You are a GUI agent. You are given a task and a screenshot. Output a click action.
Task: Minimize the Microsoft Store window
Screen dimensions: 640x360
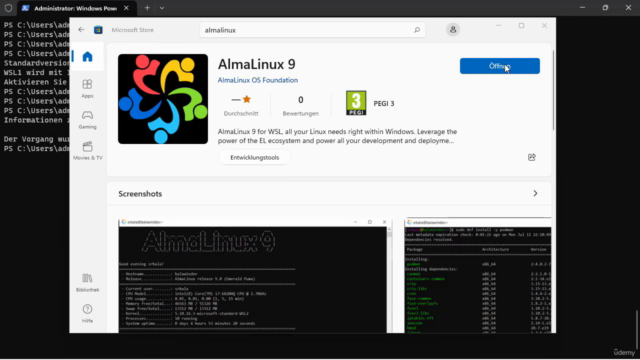tap(498, 26)
